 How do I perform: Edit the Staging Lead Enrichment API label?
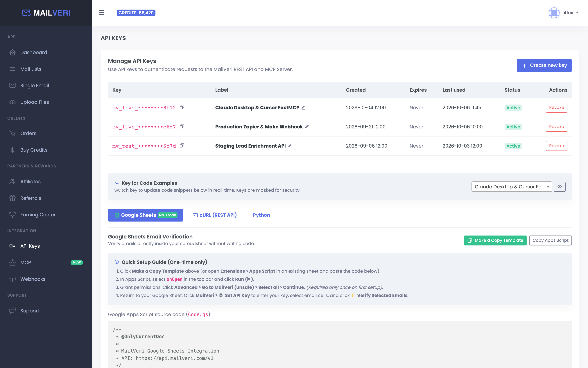click(290, 146)
